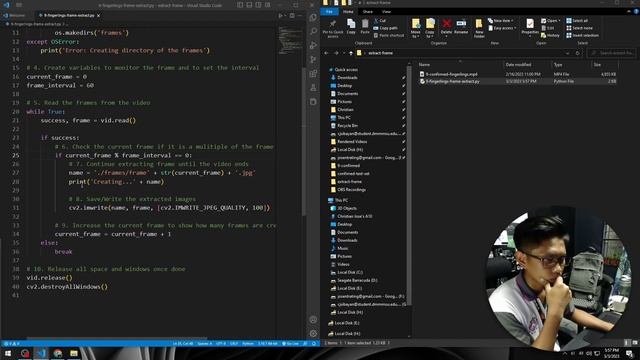Viewport: 640px width, 360px height.
Task: Sort files by Date modified column
Action: click(518, 64)
